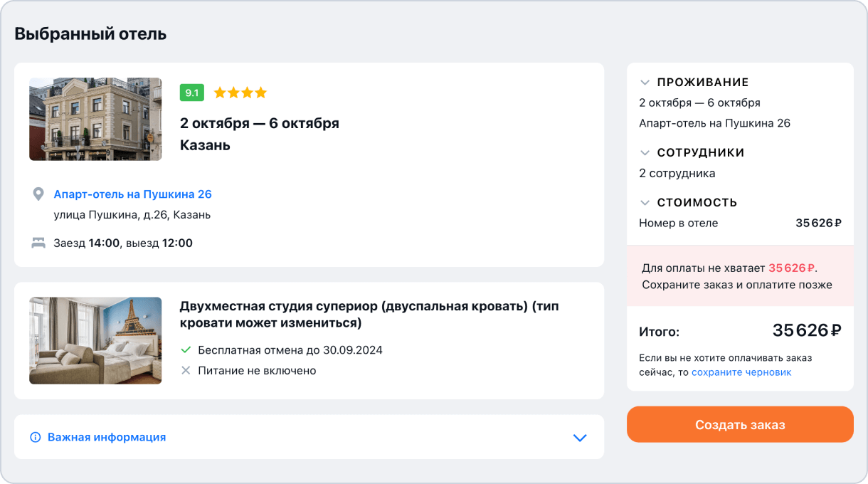The height and width of the screenshot is (484, 868).
Task: Collapse the СТОИМОСТЬ section chevron
Action: click(645, 203)
